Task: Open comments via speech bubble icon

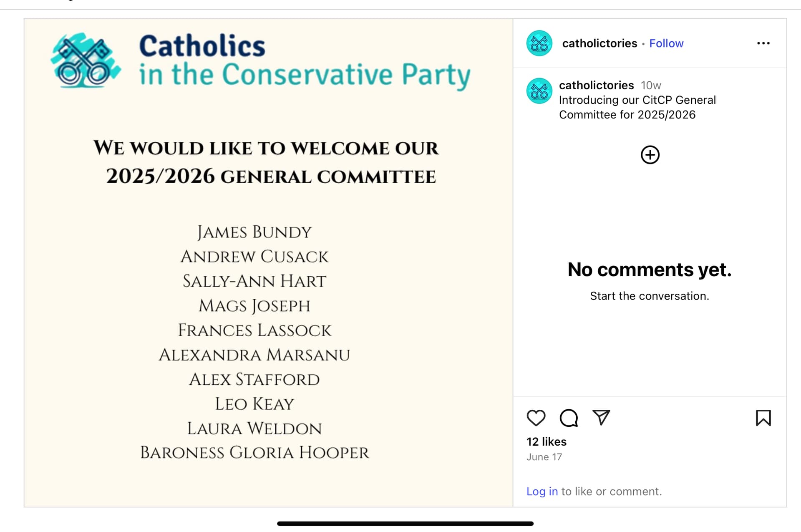Action: pyautogui.click(x=569, y=418)
